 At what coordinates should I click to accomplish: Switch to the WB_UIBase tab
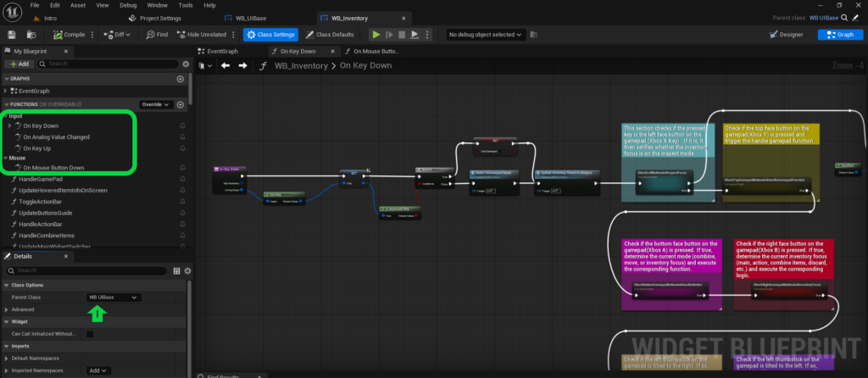243,19
